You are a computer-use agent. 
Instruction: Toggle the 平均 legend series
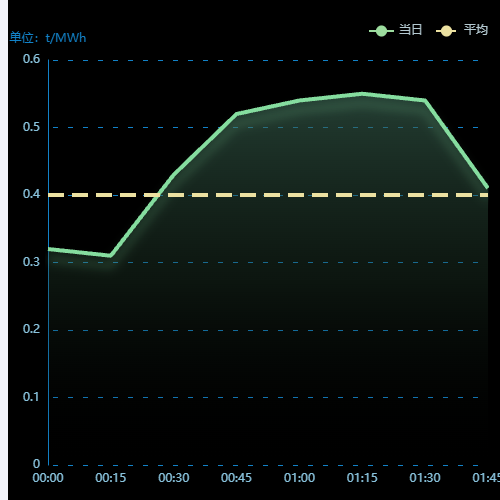(462, 30)
